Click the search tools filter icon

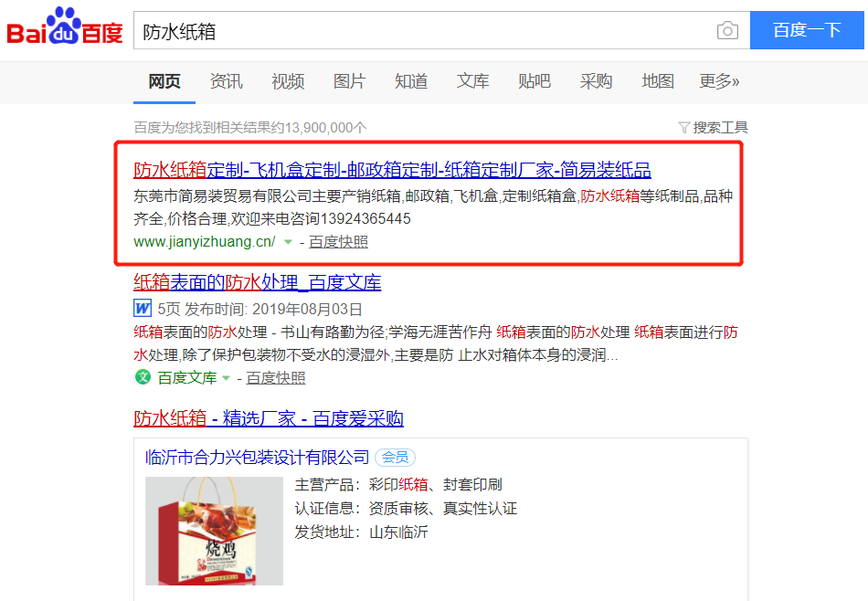tap(683, 128)
